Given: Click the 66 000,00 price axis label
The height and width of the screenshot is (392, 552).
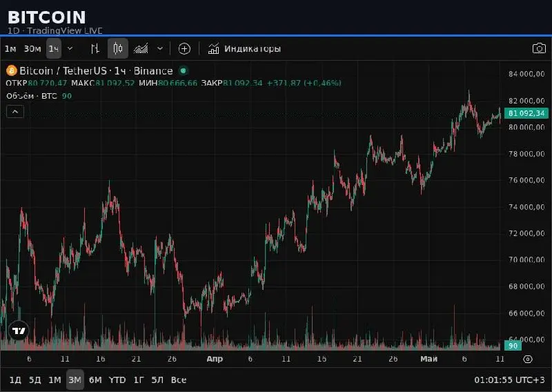Looking at the screenshot, I should [x=526, y=313].
